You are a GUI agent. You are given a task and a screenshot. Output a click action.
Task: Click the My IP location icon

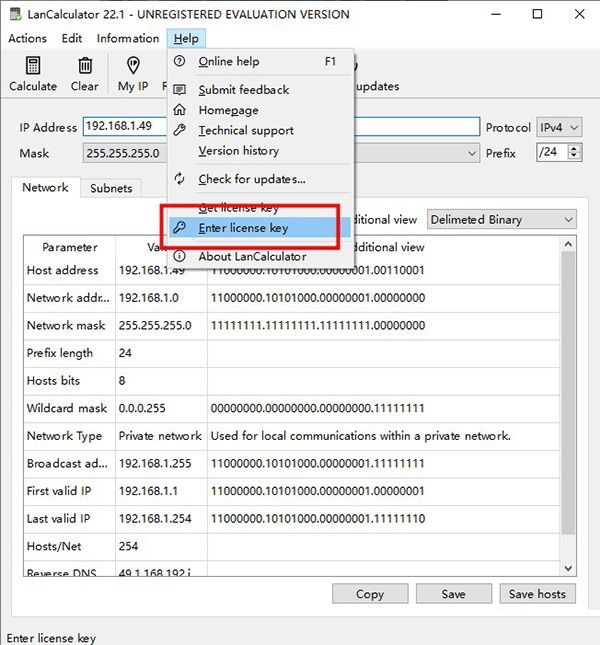[x=133, y=66]
